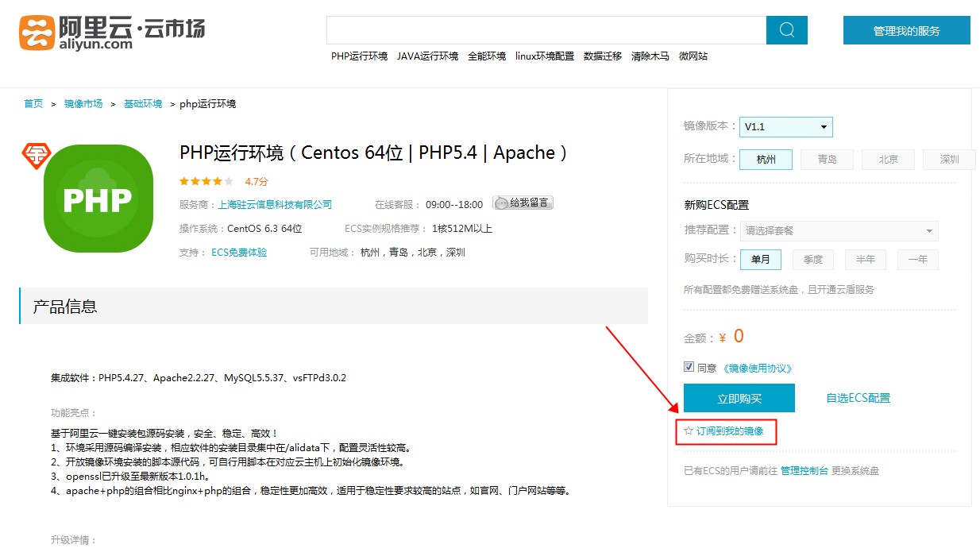Image resolution: width=980 pixels, height=556 pixels.
Task: Open the 数据迁移 quick search link
Action: coord(602,56)
